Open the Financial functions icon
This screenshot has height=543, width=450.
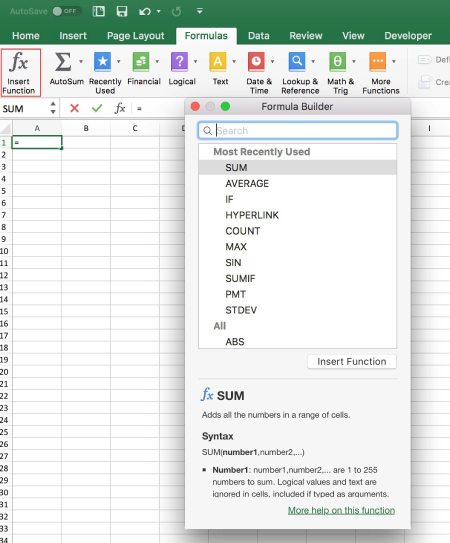point(141,62)
